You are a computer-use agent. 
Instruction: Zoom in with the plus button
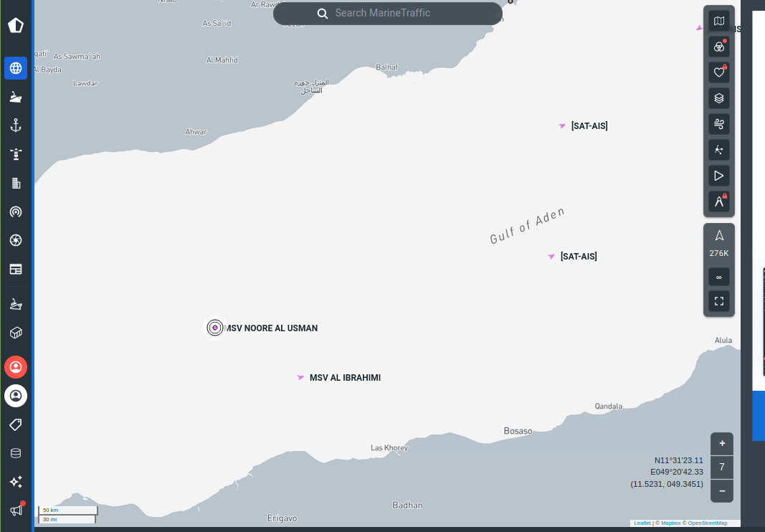pos(722,444)
